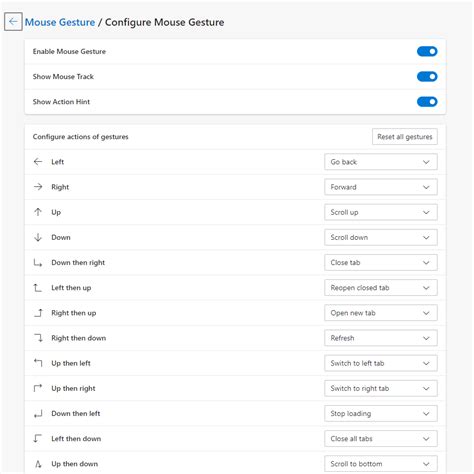
Task: Click the Left then up gesture icon
Action: click(38, 288)
